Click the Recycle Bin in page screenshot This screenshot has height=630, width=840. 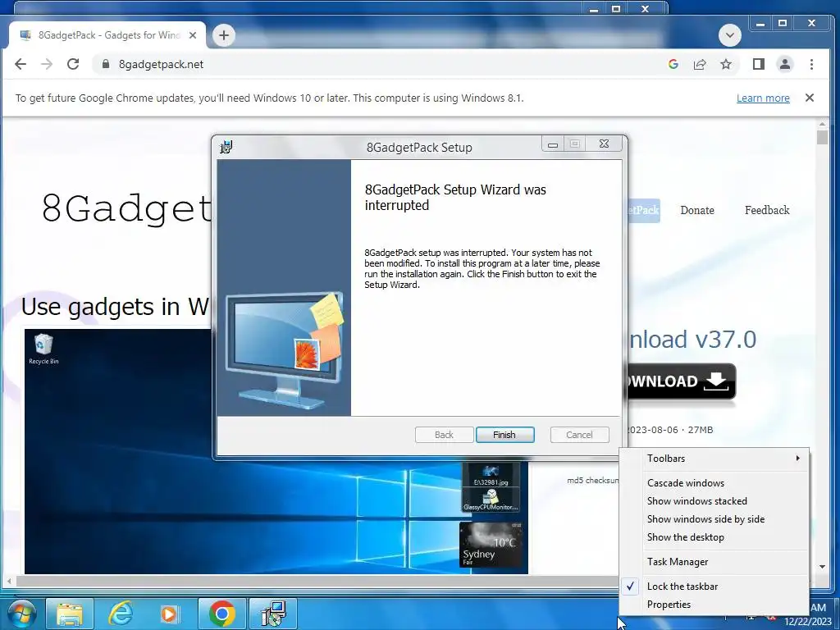43,349
